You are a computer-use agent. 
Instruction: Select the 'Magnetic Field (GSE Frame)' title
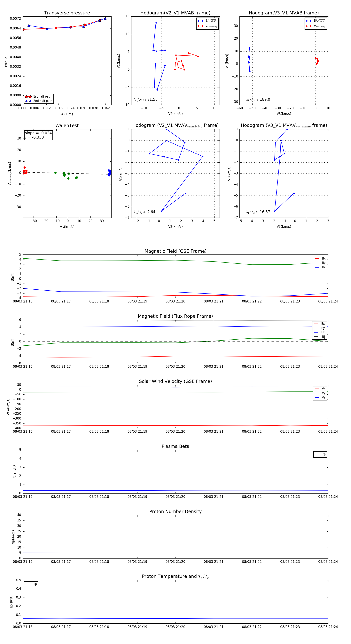pyautogui.click(x=175, y=251)
